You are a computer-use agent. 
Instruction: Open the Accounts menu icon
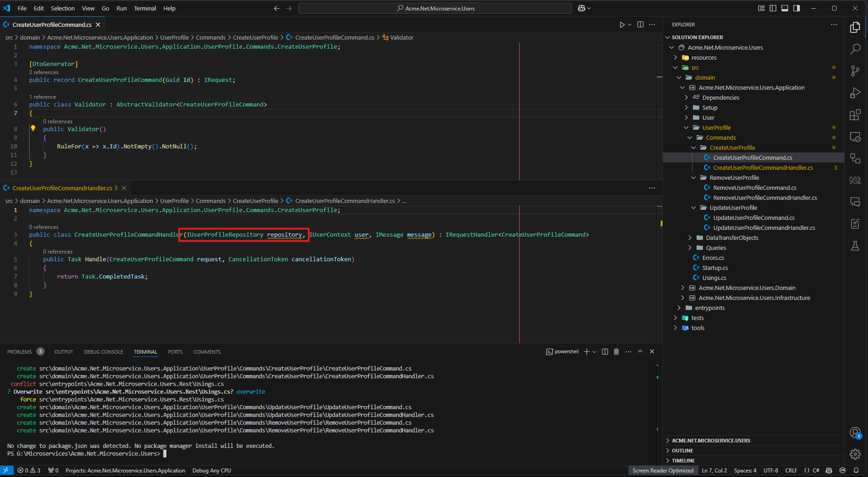tap(855, 433)
